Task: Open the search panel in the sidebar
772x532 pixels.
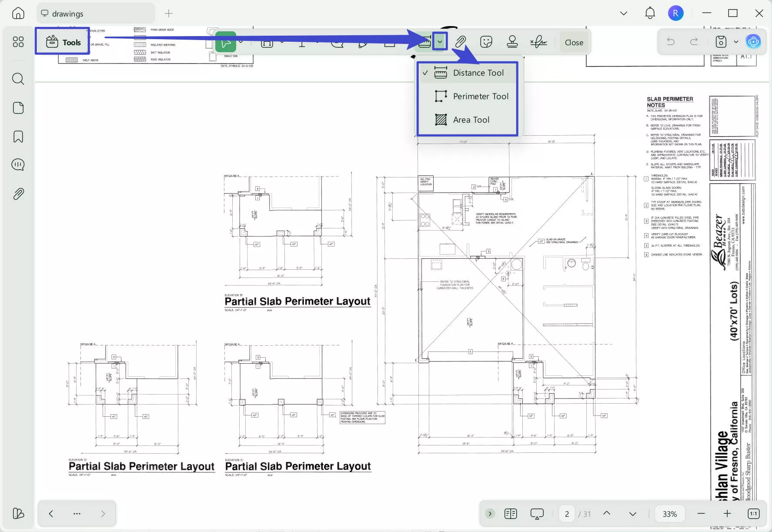Action: (x=18, y=79)
